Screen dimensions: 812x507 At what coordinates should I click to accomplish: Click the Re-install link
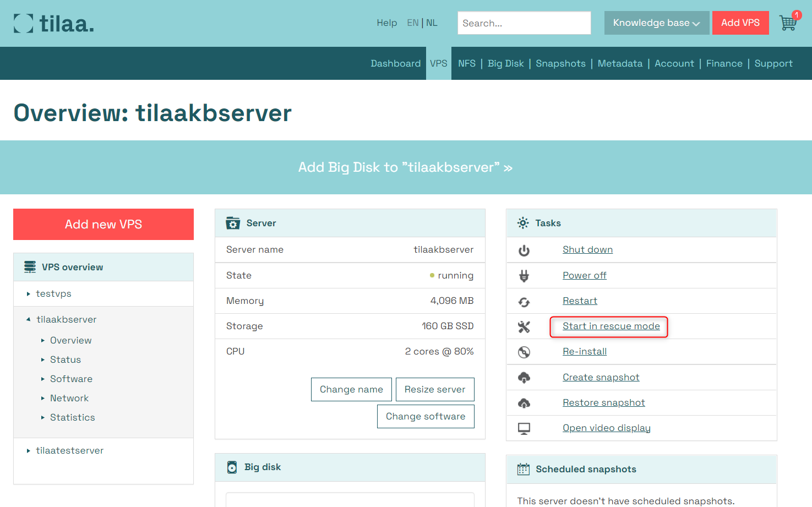(585, 351)
